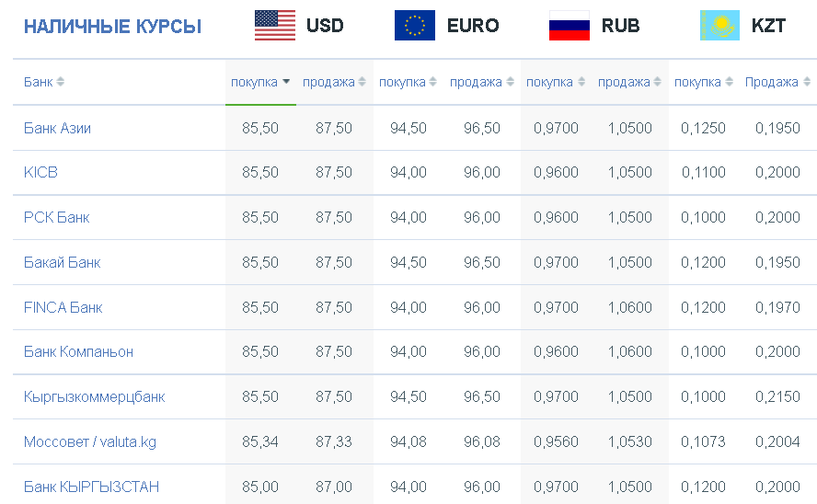Sort EURO продажа column header
Viewport: 817px width, 504px height.
[x=482, y=82]
